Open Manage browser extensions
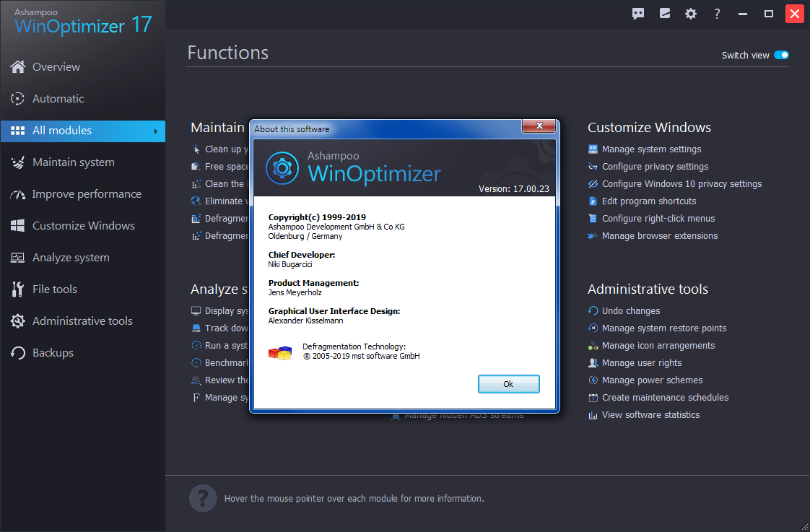Viewport: 810px width, 532px height. [x=660, y=235]
